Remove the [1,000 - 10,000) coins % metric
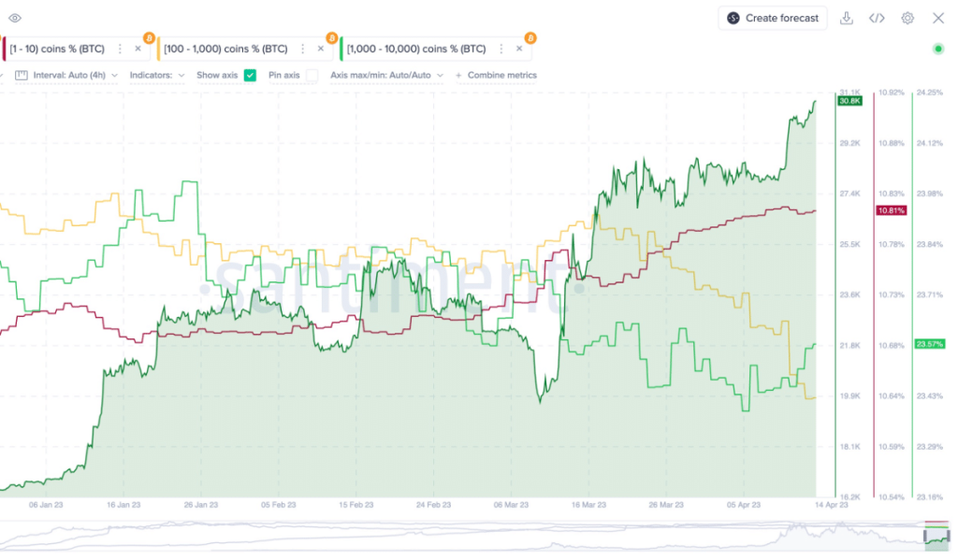This screenshot has height=560, width=958. 519,49
